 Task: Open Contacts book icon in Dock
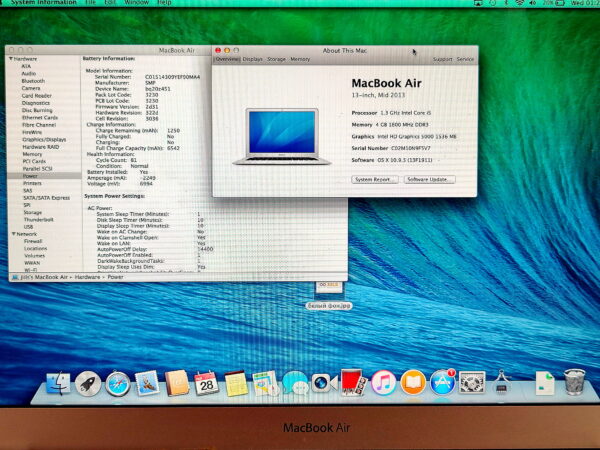coord(177,383)
